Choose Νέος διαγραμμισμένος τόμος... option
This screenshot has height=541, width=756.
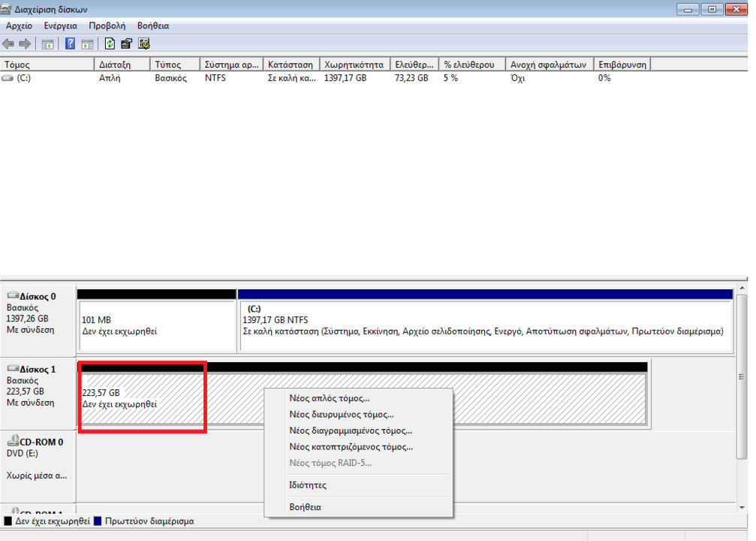[x=359, y=431]
